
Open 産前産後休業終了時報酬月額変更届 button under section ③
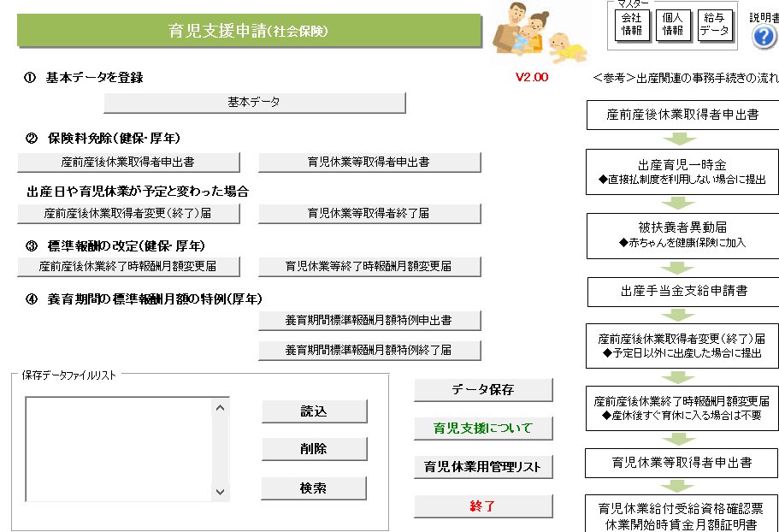tap(128, 266)
